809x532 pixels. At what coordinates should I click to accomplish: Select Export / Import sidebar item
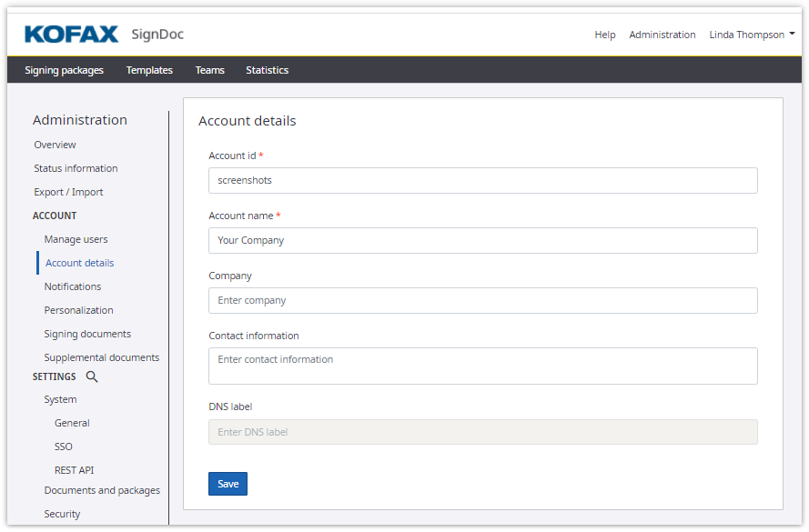[68, 192]
